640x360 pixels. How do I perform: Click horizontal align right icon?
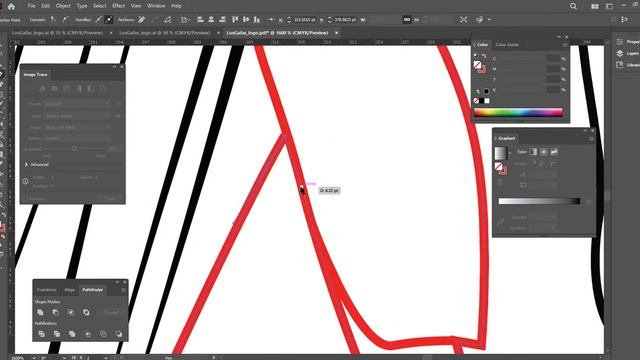coord(222,20)
